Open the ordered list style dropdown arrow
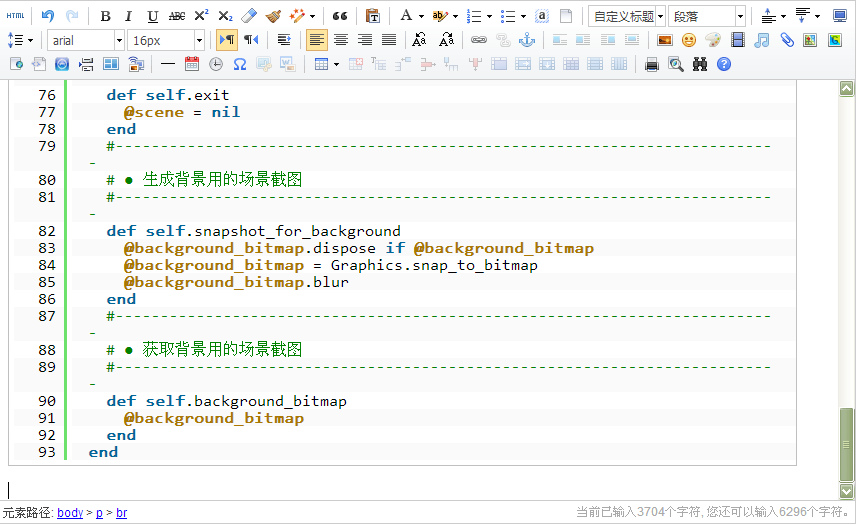 click(x=489, y=16)
